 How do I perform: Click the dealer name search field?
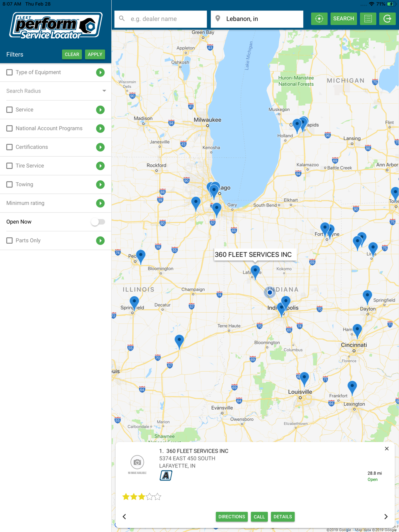(161, 19)
